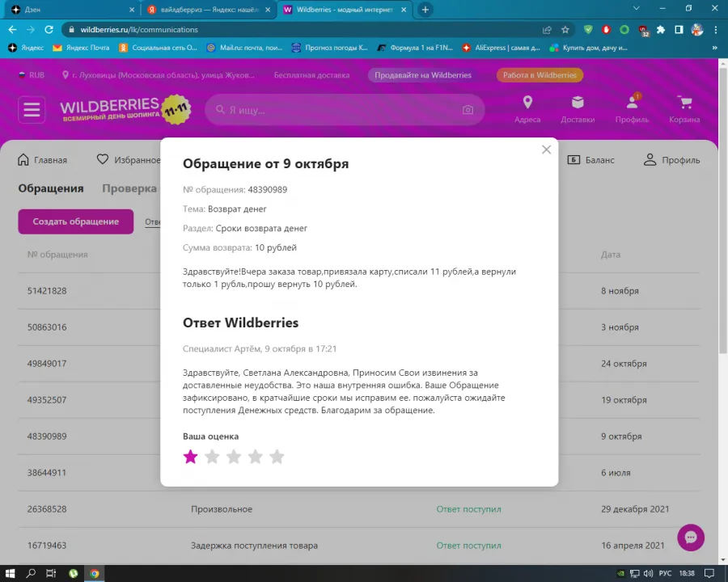
Task: Click 'Ответ поступил' for appeal 26368528
Action: 468,509
